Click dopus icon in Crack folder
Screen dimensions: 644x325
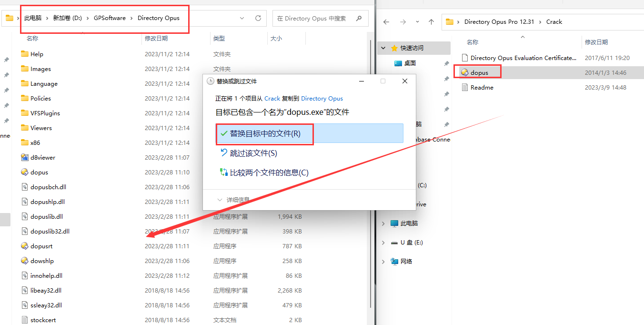tap(465, 72)
